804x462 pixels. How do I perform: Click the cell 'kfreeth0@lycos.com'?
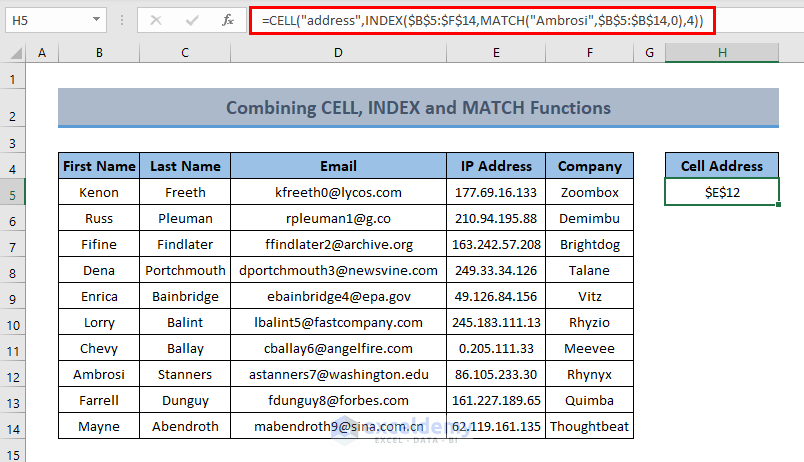(338, 192)
